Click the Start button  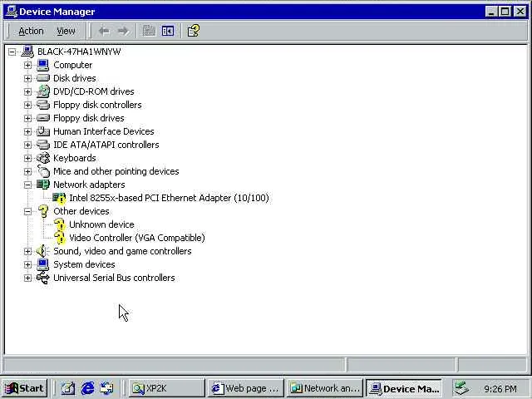tap(24, 388)
